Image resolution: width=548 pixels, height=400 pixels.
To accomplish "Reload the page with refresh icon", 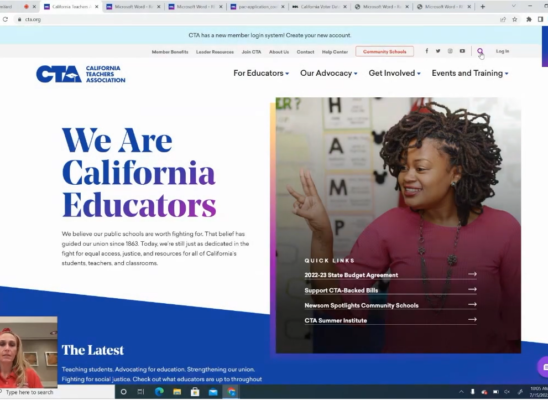I will [5, 20].
